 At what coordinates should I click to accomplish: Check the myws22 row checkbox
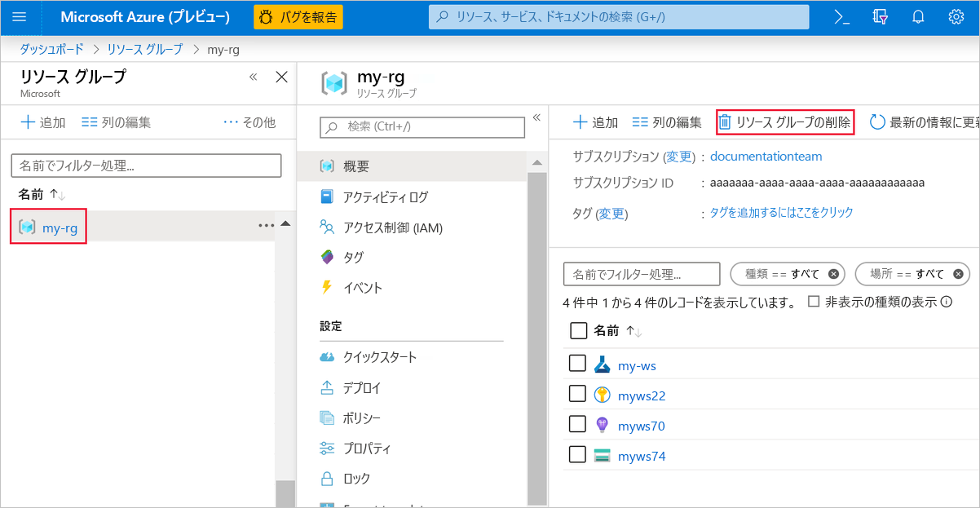(x=577, y=394)
